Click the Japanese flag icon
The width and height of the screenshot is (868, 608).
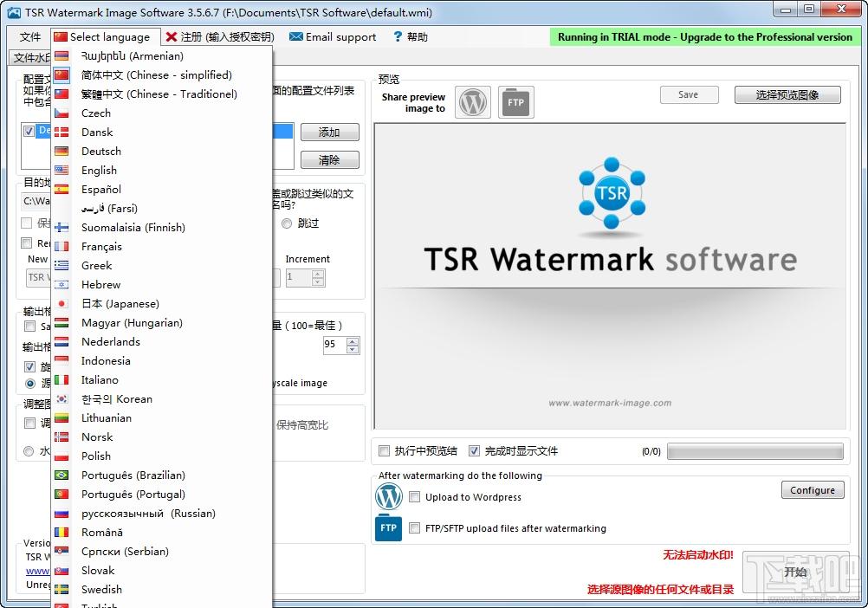click(x=62, y=304)
